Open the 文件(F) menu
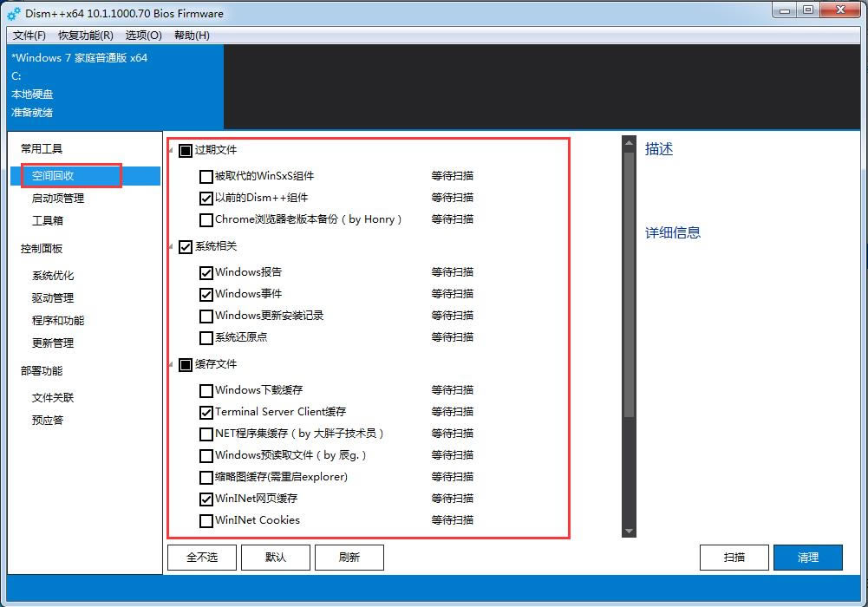The height and width of the screenshot is (607, 868). point(29,36)
